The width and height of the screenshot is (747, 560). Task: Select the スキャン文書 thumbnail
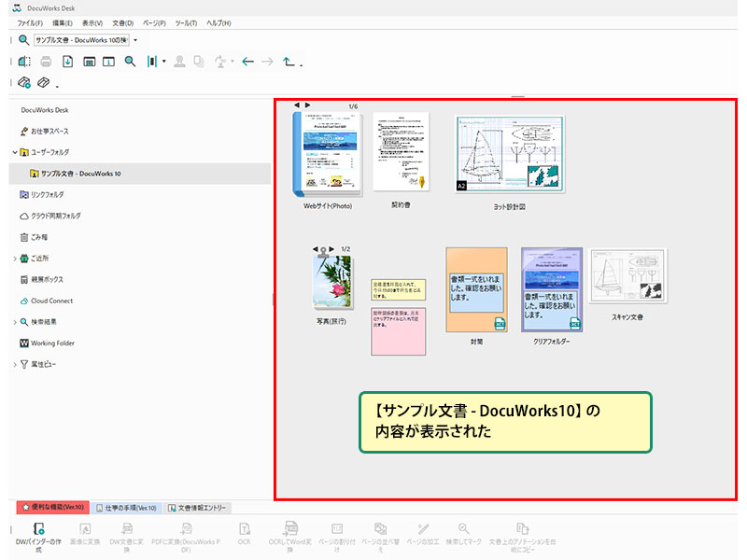tap(627, 275)
